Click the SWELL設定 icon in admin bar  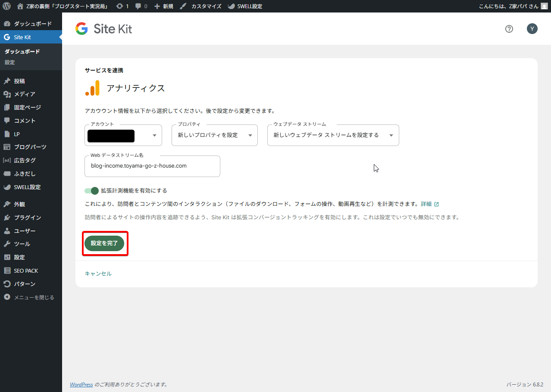click(231, 6)
